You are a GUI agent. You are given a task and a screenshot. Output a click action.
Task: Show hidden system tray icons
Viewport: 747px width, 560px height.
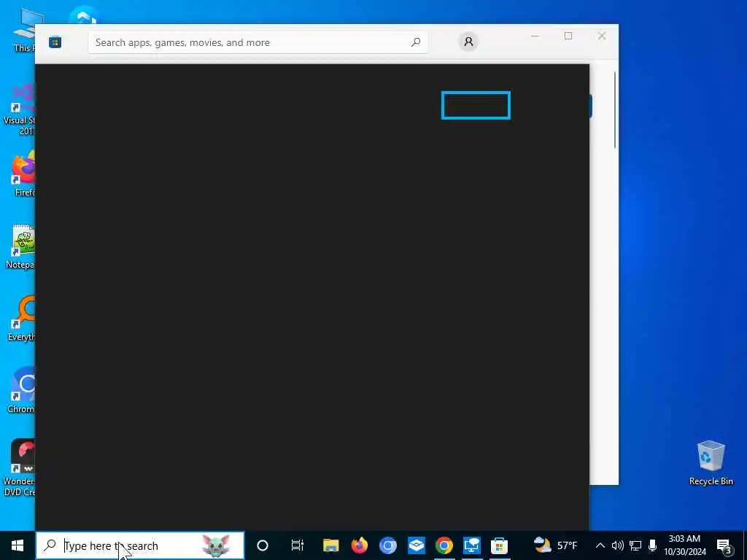coord(600,545)
